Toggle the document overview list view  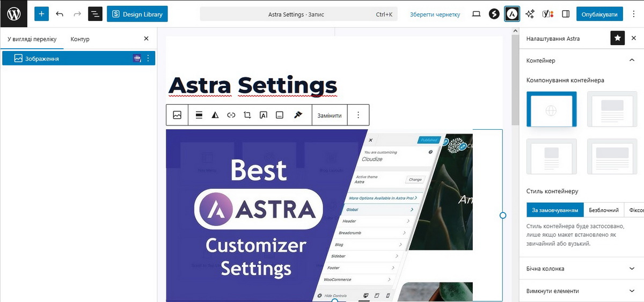(x=95, y=14)
